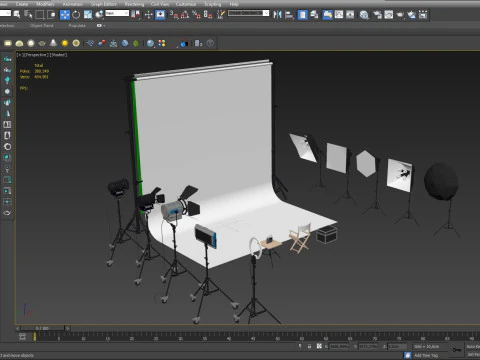Switch to the Object Paint ribbon tab
Viewport: 480px width, 360px height.
pyautogui.click(x=41, y=25)
